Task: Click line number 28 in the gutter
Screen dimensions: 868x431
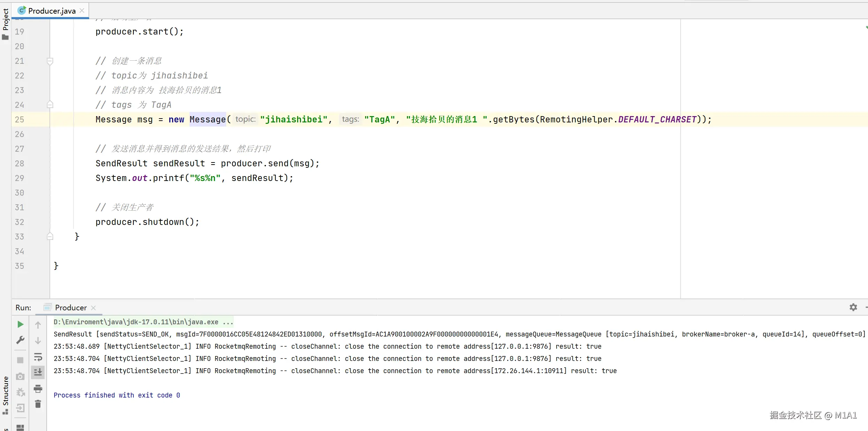Action: click(x=20, y=164)
